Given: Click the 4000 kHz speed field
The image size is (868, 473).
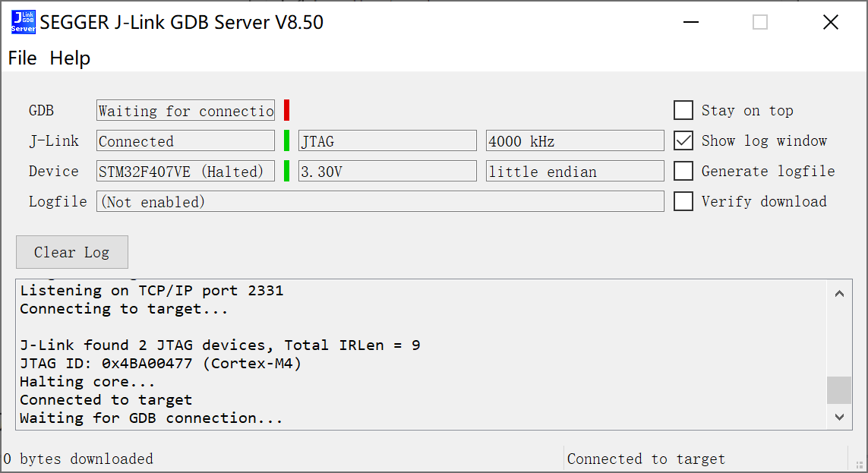Looking at the screenshot, I should pyautogui.click(x=575, y=141).
